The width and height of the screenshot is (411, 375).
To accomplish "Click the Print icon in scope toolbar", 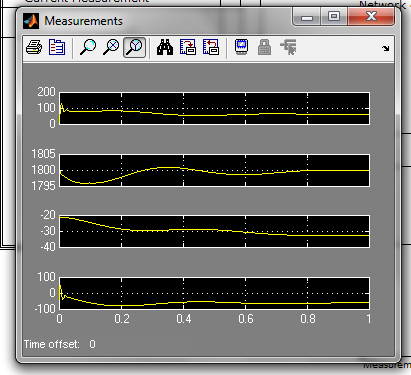I will click(34, 47).
